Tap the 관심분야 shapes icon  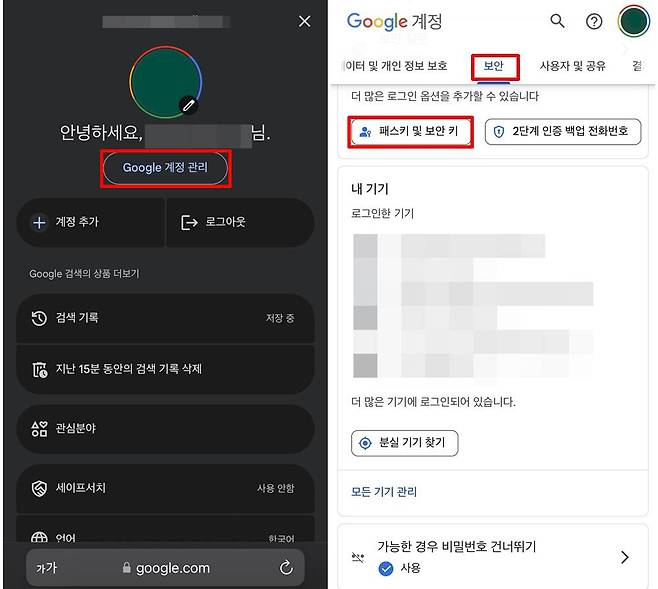(x=39, y=429)
